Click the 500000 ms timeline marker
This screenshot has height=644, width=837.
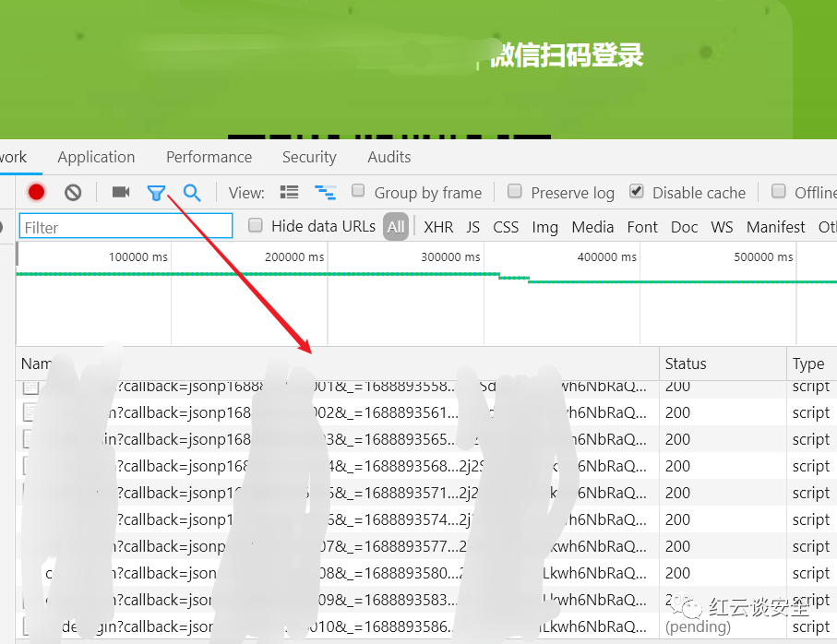763,257
